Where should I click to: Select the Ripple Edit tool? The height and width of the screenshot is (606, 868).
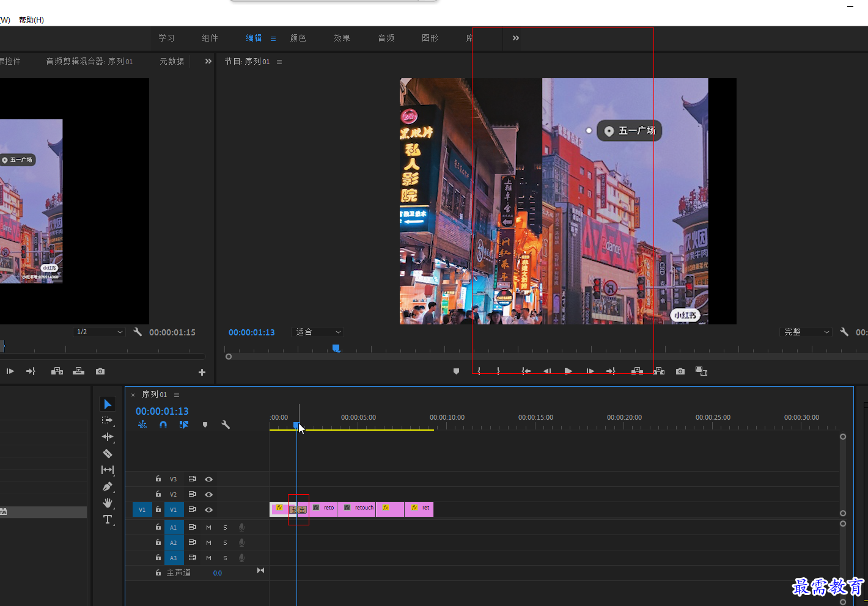pos(108,437)
